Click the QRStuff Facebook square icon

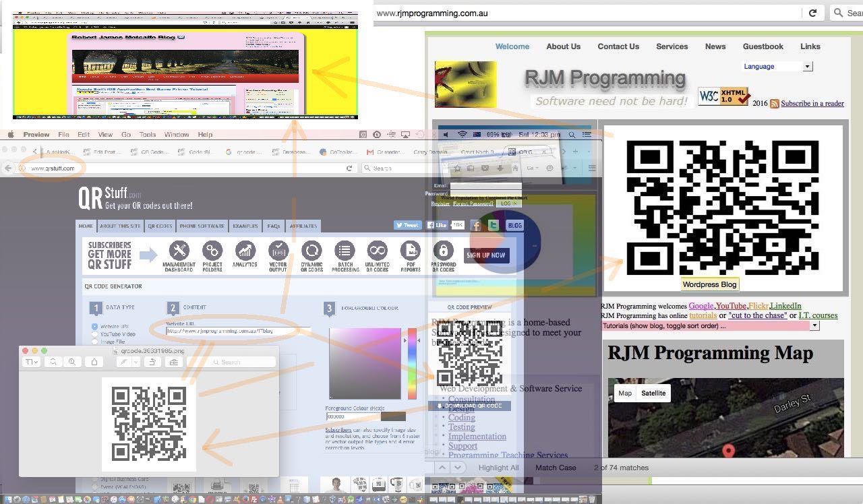(476, 226)
